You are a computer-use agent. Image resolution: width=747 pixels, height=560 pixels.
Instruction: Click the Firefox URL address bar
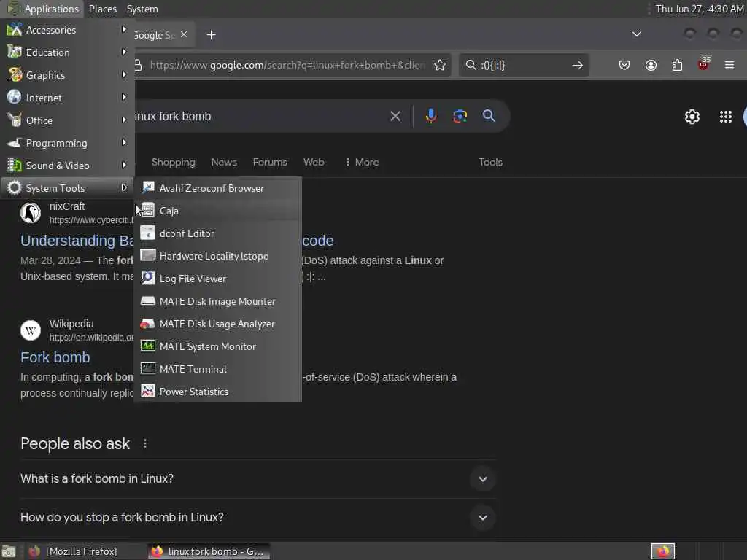pos(286,65)
